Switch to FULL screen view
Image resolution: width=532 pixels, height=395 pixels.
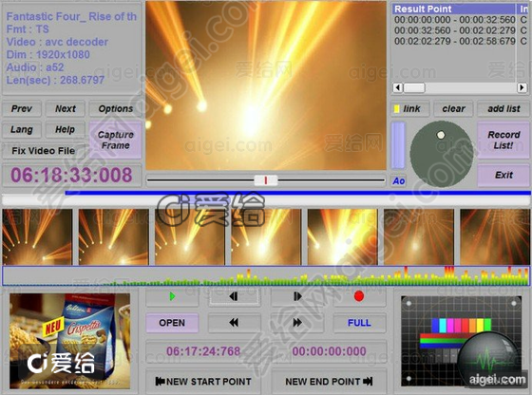(x=359, y=323)
